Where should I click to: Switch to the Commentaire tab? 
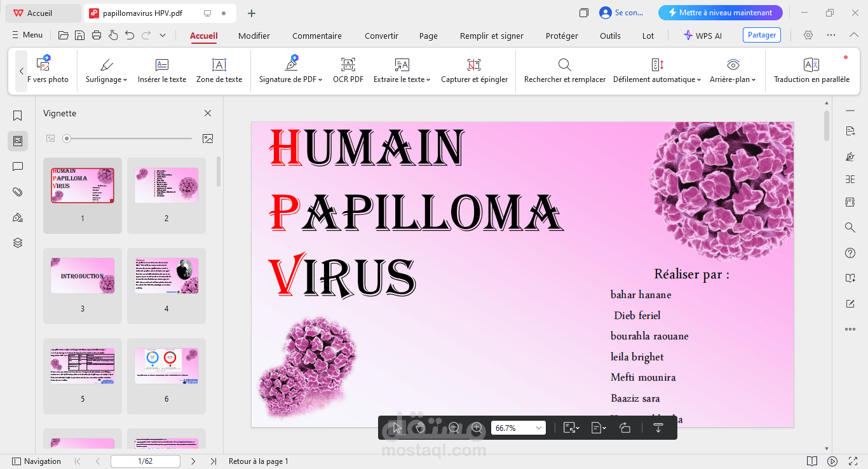[x=317, y=36]
